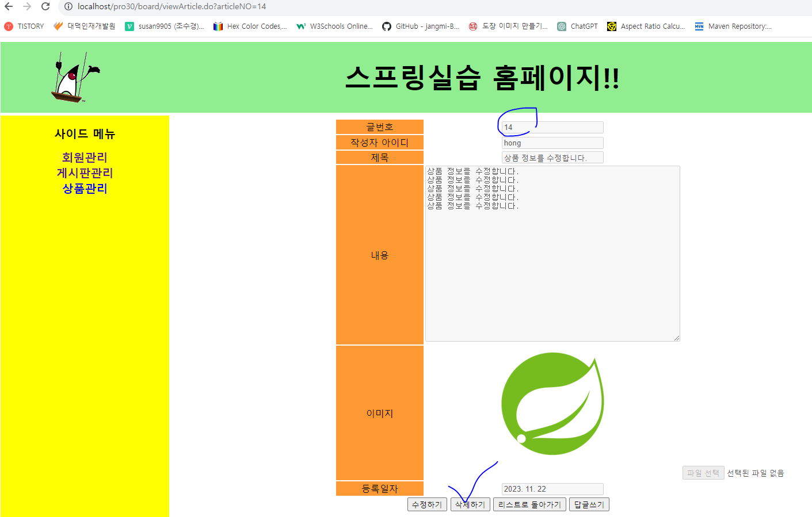The height and width of the screenshot is (517, 812).
Task: Click the 답글쓰기 button
Action: [x=589, y=504]
